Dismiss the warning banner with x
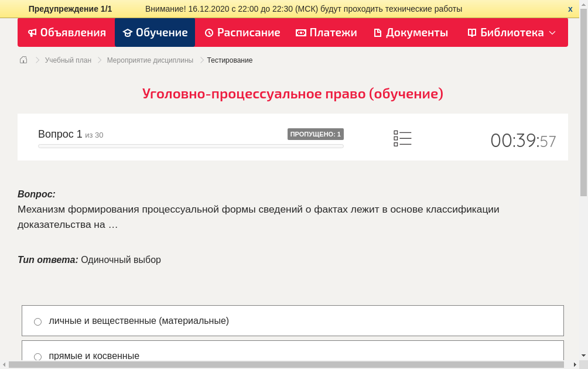The height and width of the screenshot is (369, 588). 570,9
